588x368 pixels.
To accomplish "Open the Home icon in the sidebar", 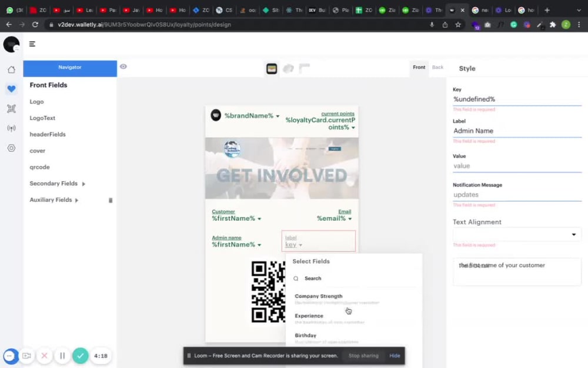I will (11, 69).
